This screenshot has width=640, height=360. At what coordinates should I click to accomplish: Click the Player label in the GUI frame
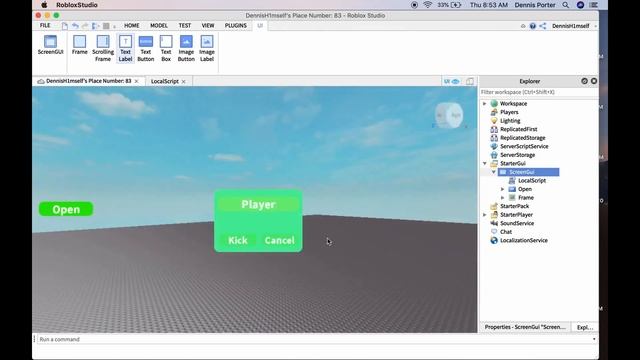(x=258, y=204)
